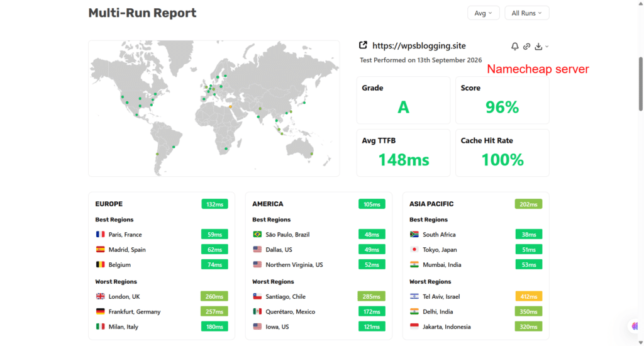Select the Grade A card

(403, 100)
